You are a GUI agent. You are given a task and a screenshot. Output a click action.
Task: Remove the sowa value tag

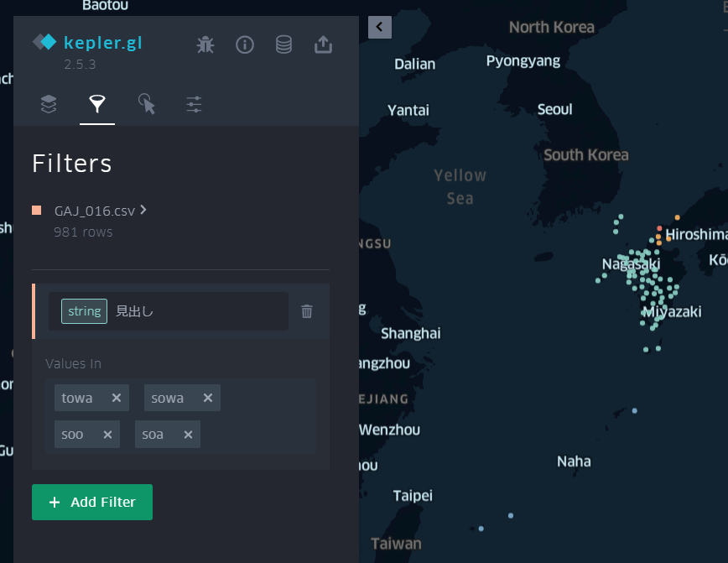click(208, 398)
